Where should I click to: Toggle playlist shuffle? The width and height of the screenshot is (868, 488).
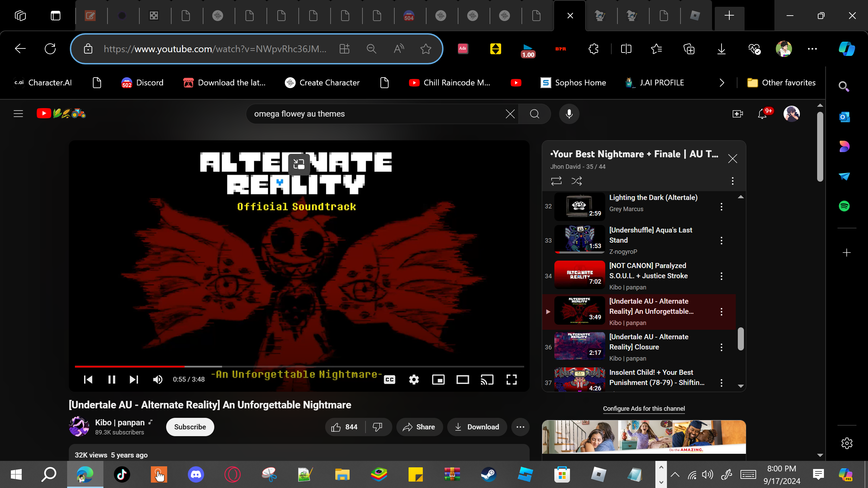[x=576, y=181]
